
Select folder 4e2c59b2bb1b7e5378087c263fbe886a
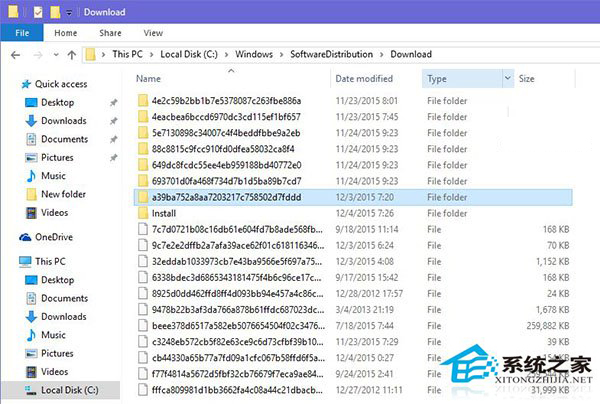coord(226,101)
